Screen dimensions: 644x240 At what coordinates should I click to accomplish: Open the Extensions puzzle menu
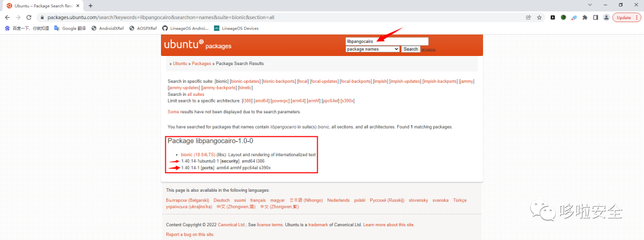coord(585,18)
